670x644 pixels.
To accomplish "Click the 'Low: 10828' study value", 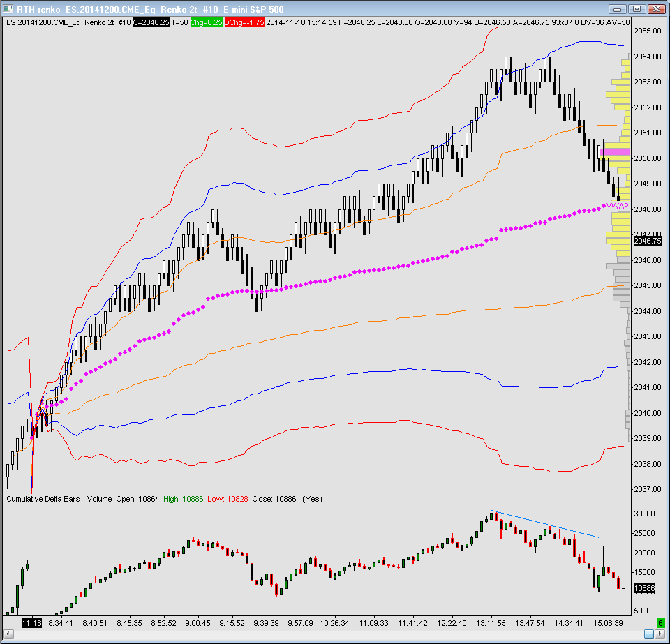I will pyautogui.click(x=228, y=499).
